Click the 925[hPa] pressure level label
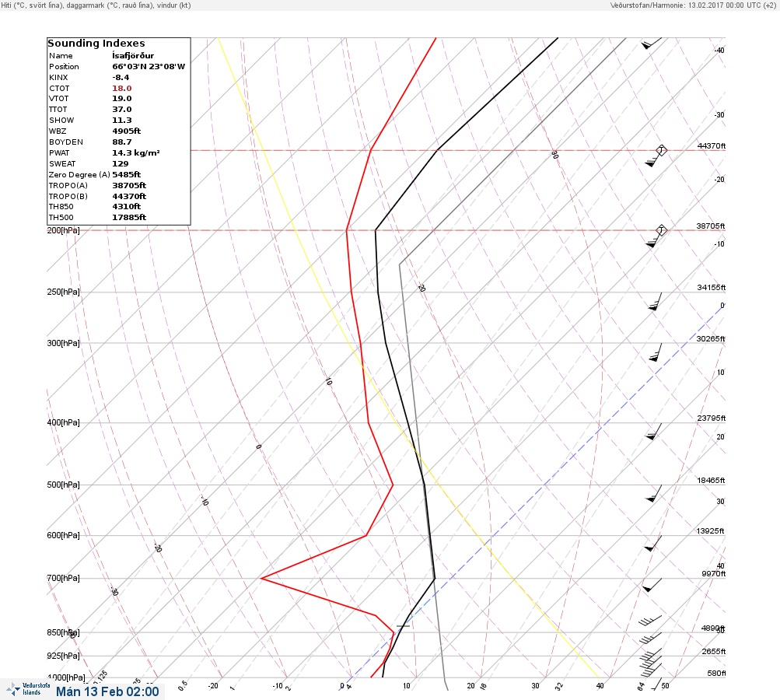Screen dimensions: 780x700 coord(63,656)
